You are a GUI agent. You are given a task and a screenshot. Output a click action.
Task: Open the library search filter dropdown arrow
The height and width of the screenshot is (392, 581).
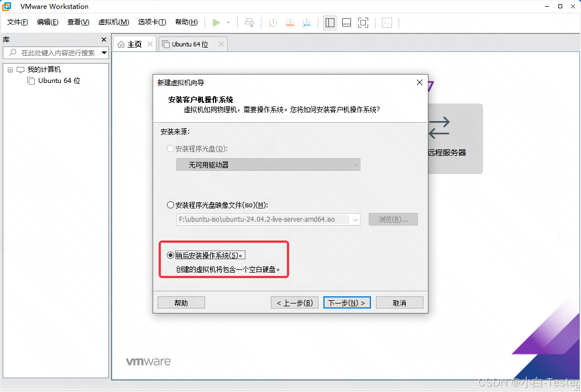point(104,53)
